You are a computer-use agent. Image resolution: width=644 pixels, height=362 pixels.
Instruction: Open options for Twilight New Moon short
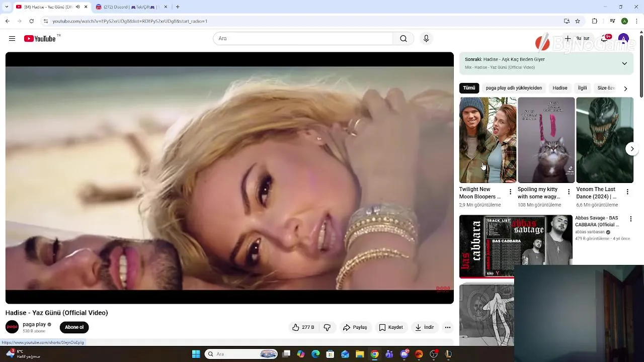(510, 192)
